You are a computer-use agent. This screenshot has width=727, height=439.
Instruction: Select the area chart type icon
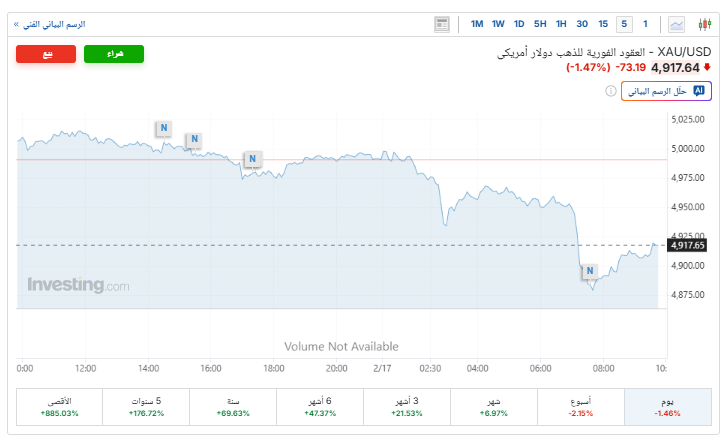coord(677,24)
